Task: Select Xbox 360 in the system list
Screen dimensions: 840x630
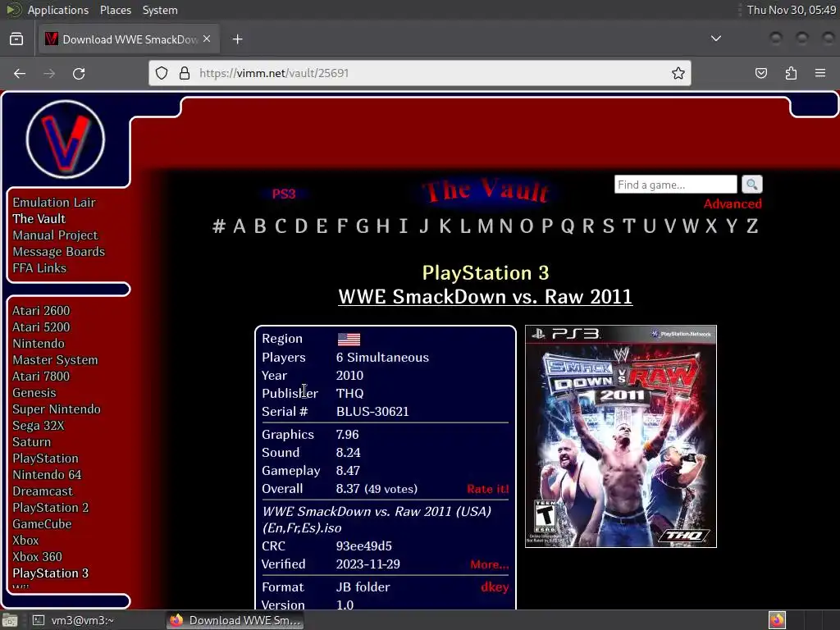Action: 38,557
